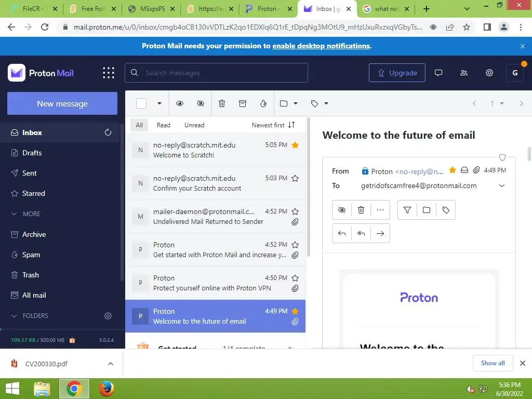Open the filter on icon in message view
Image resolution: width=532 pixels, height=399 pixels.
click(407, 210)
